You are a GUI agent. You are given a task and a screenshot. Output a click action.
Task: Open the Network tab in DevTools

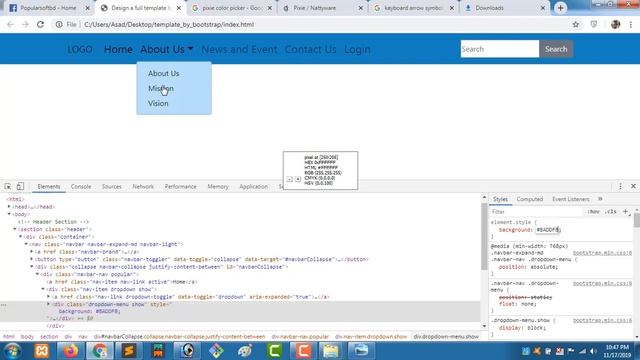[x=143, y=187]
